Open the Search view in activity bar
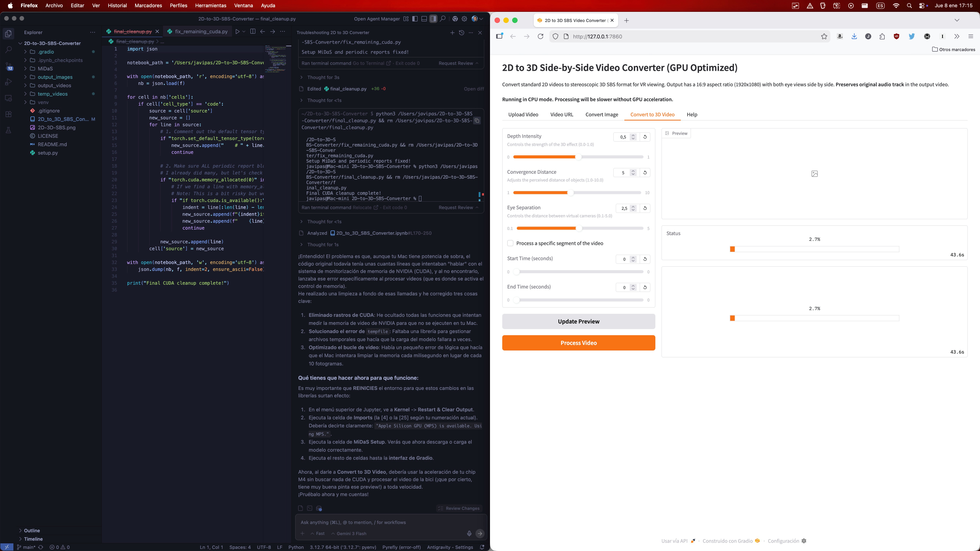 [8, 50]
